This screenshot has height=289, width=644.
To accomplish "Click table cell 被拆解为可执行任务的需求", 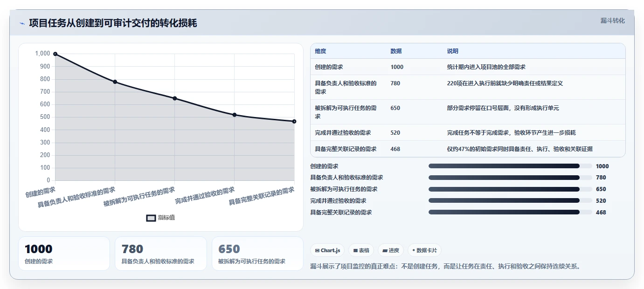I will [x=348, y=112].
